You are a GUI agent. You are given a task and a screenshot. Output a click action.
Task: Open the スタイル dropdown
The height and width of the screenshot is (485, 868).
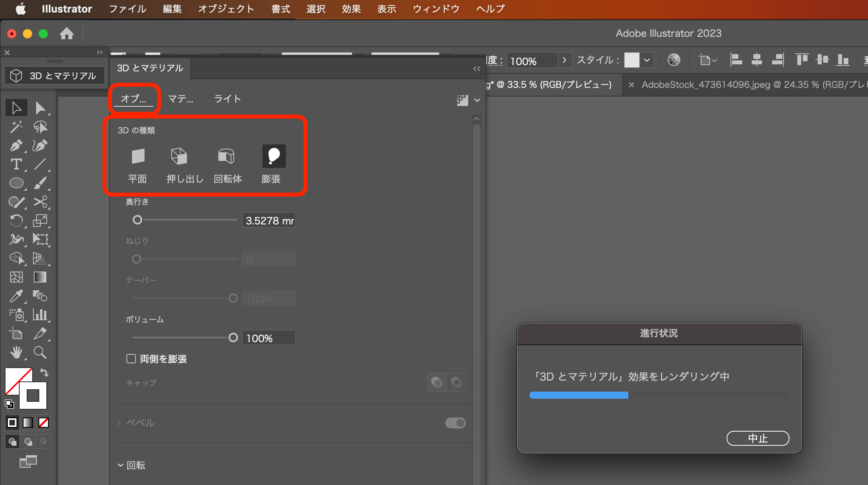647,60
